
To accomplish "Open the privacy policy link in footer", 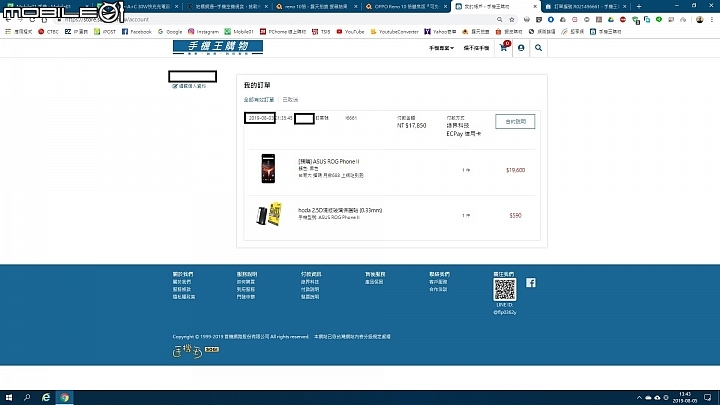I will pos(184,297).
